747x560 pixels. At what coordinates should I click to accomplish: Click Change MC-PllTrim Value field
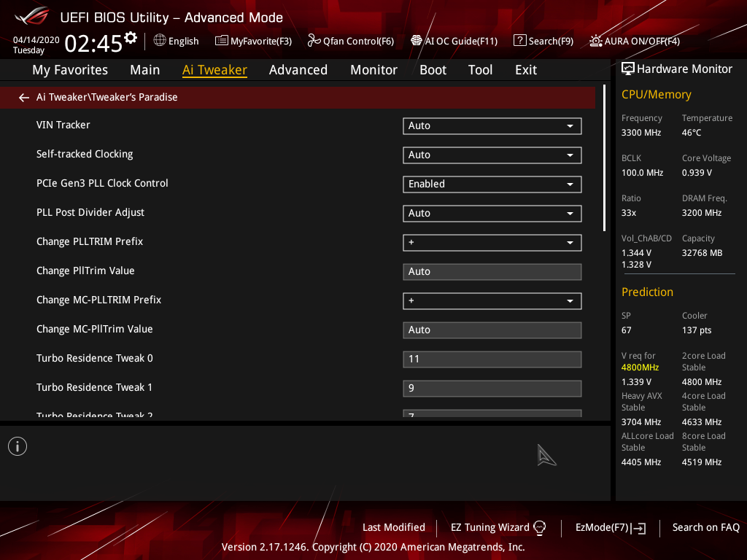[x=492, y=330]
